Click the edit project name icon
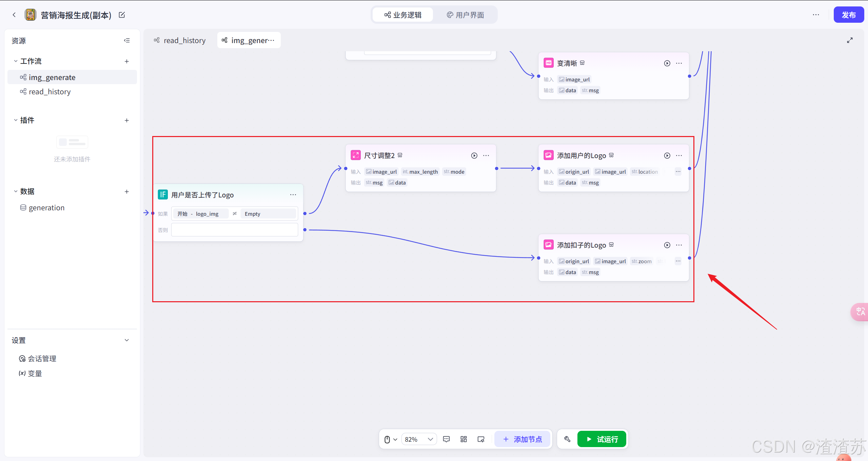This screenshot has height=461, width=868. tap(122, 15)
